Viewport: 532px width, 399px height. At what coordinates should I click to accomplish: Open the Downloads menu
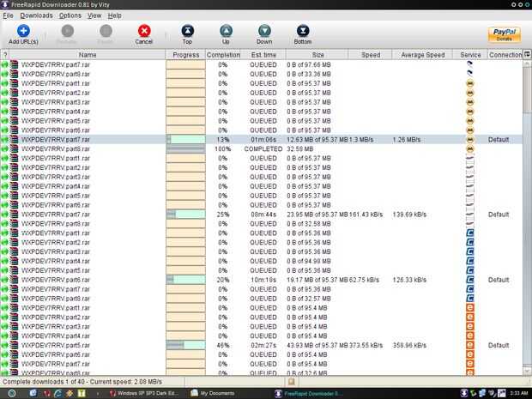(36, 15)
